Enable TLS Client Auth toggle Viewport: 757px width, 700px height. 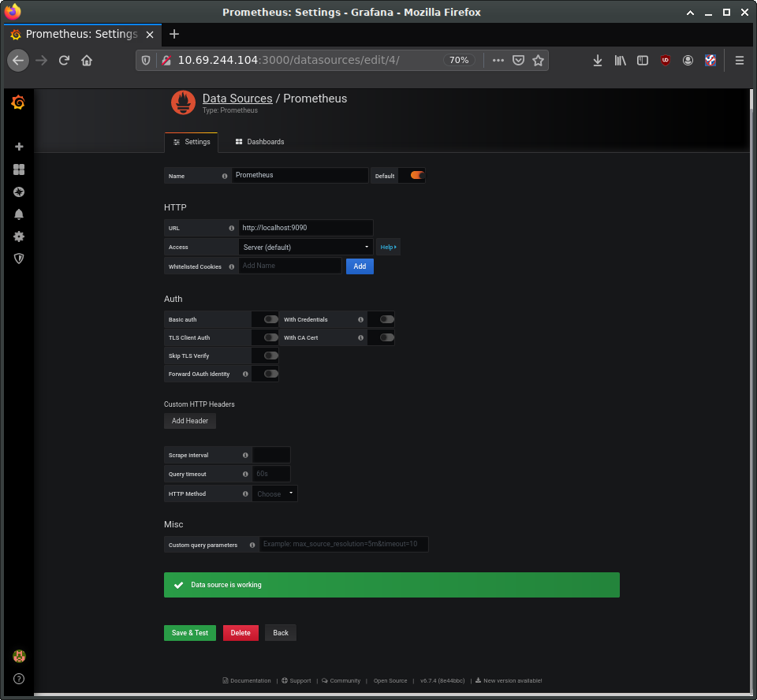pyautogui.click(x=270, y=337)
